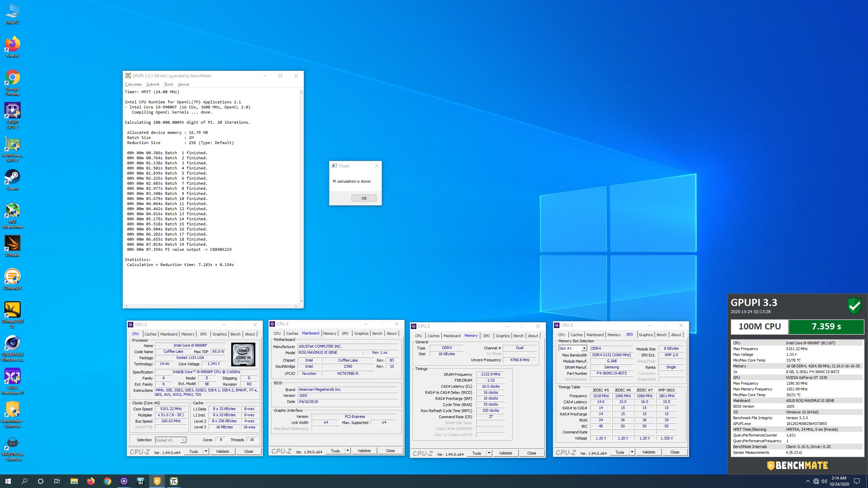
Task: Click GPUPI horizontal scrollbar right arrow
Action: pos(296,306)
